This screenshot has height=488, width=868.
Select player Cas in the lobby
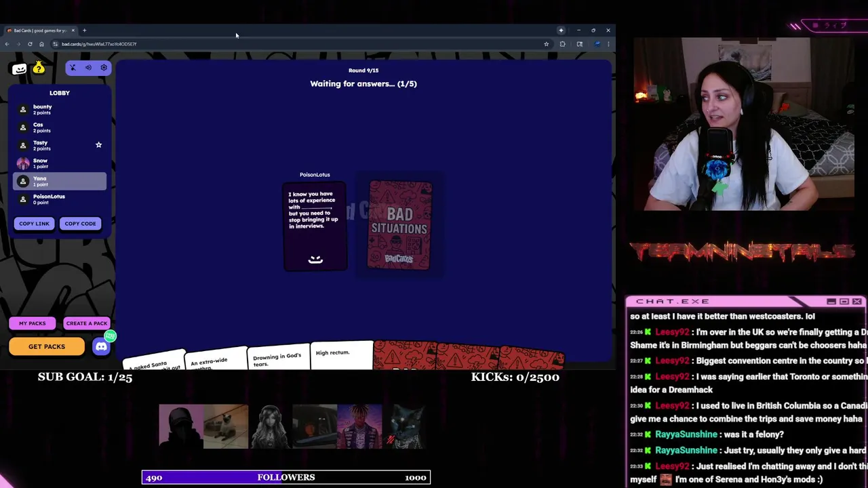pos(60,127)
